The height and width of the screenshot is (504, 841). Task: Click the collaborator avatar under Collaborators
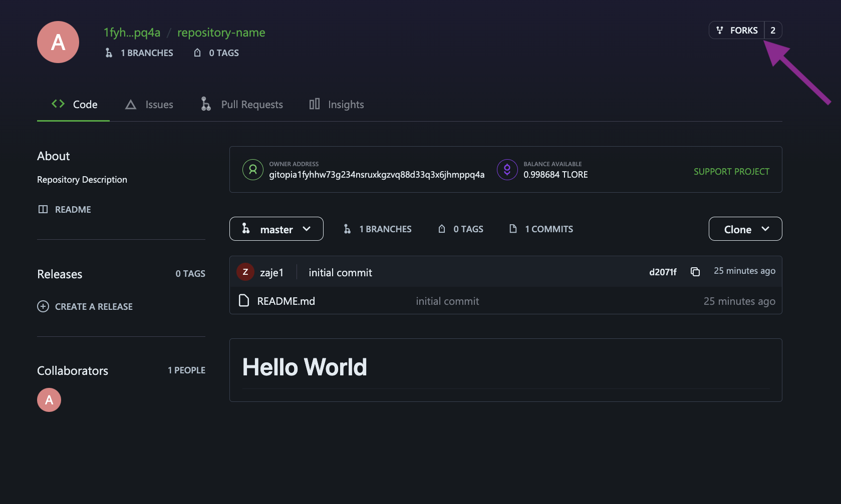tap(49, 400)
